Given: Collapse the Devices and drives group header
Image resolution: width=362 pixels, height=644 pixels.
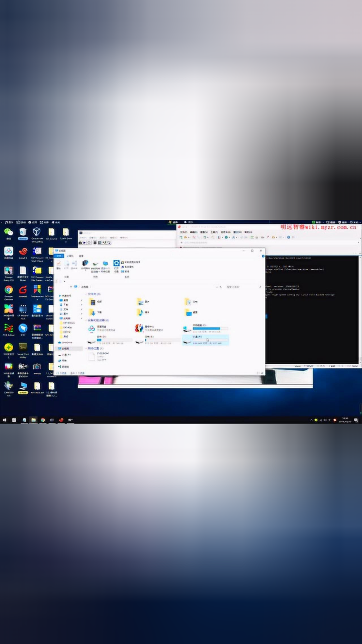Looking at the screenshot, I should point(98,320).
